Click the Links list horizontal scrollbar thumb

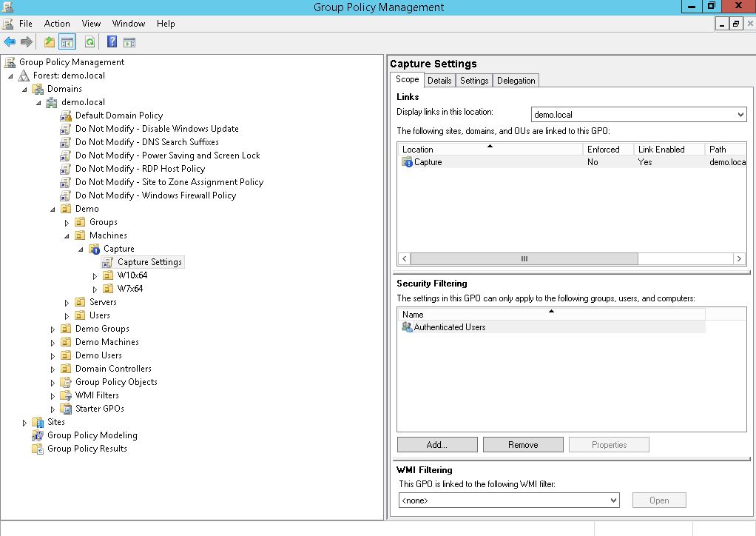click(x=524, y=259)
